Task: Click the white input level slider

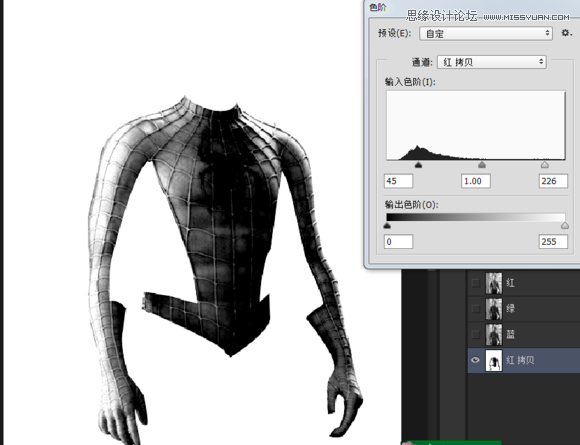Action: point(544,165)
